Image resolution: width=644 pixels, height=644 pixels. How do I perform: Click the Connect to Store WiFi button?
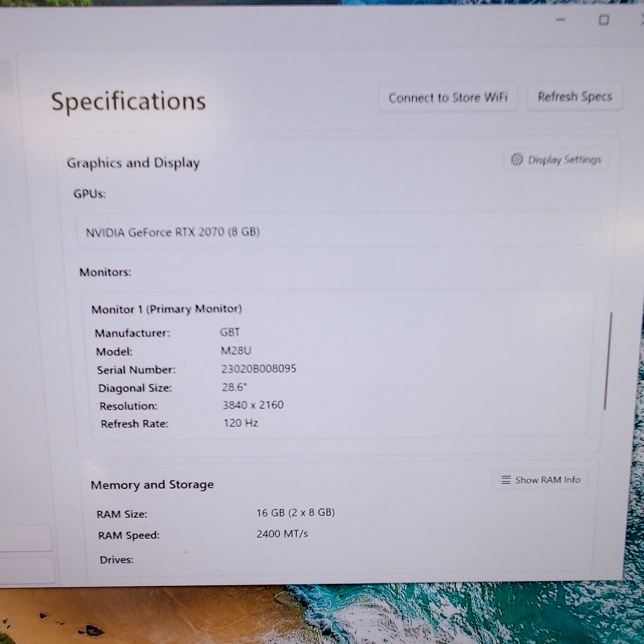pos(448,98)
